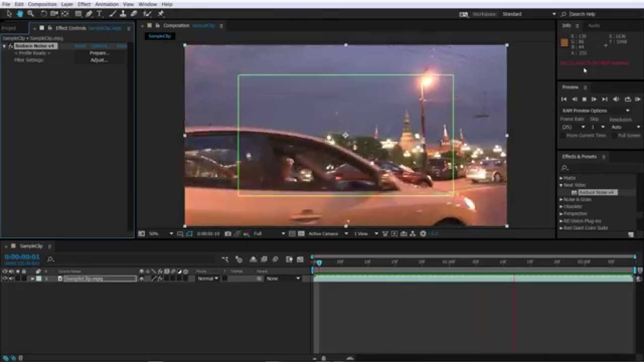This screenshot has width=644, height=362.
Task: Enable the Full Screen checkbox
Action: [614, 135]
